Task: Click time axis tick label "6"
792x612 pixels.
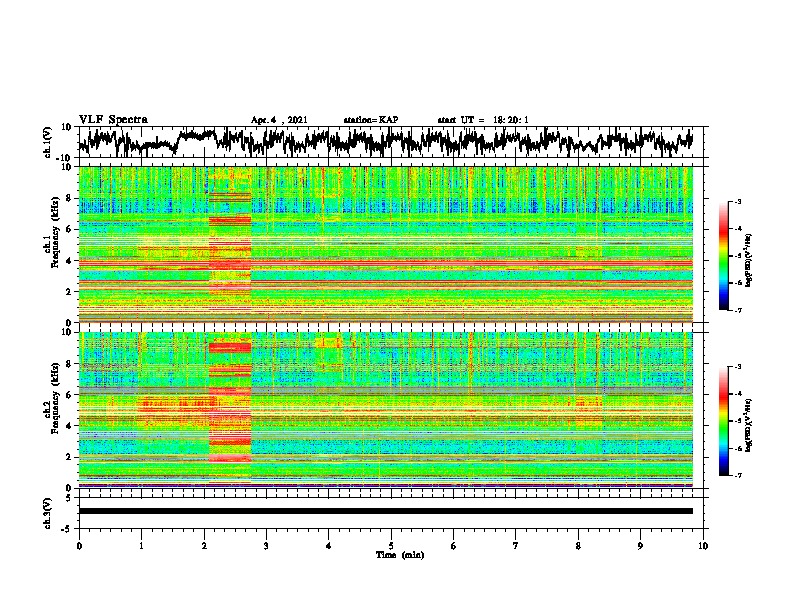Action: [454, 546]
